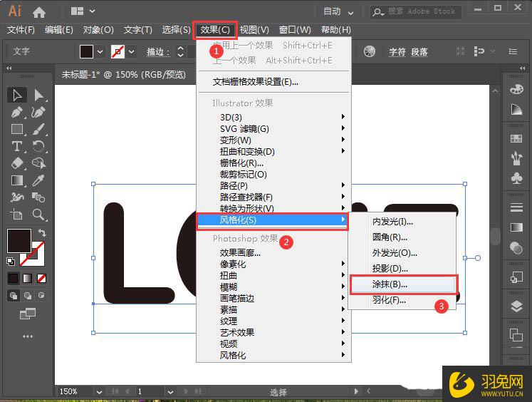This screenshot has width=532, height=402.
Task: Select the Artboard tool
Action: pos(16,215)
